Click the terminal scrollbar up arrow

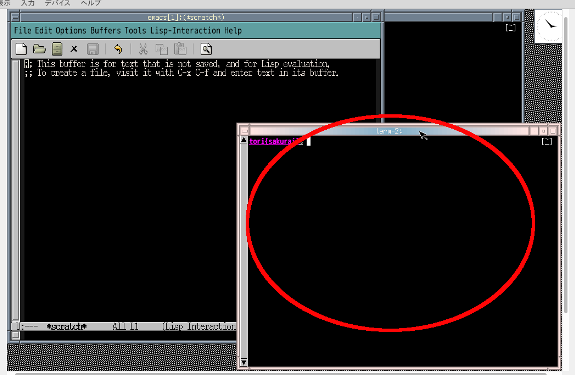[x=243, y=140]
